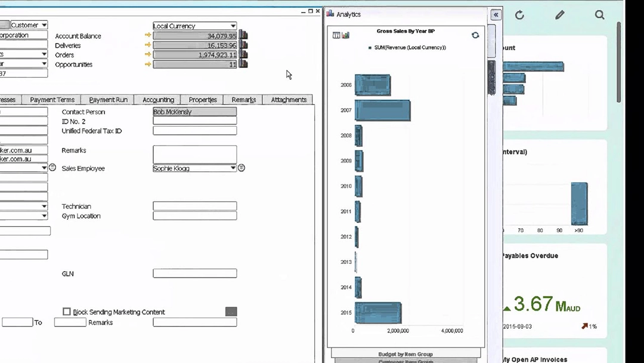Select the bar chart view icon in Analytics
The width and height of the screenshot is (644, 363).
tap(345, 35)
